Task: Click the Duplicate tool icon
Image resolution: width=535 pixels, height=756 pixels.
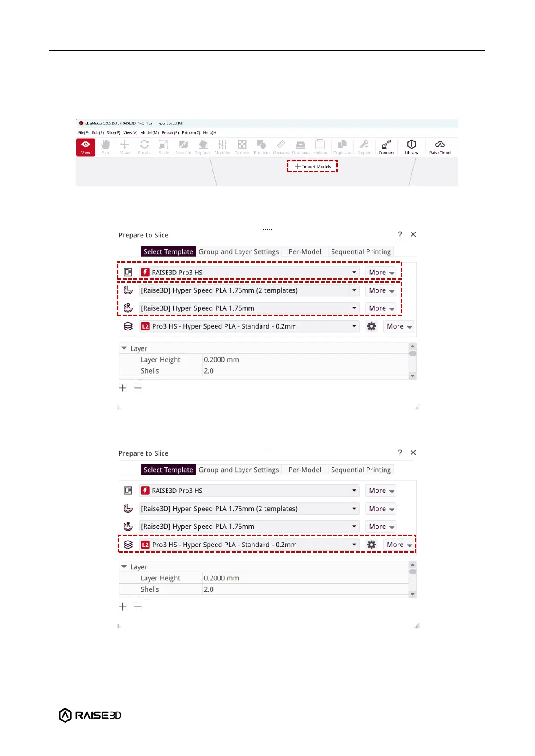Action: (342, 147)
